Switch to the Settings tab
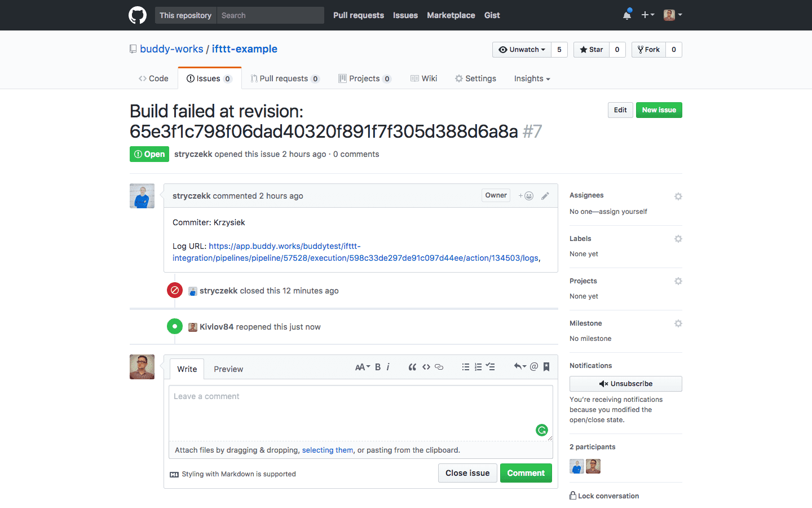 point(475,78)
